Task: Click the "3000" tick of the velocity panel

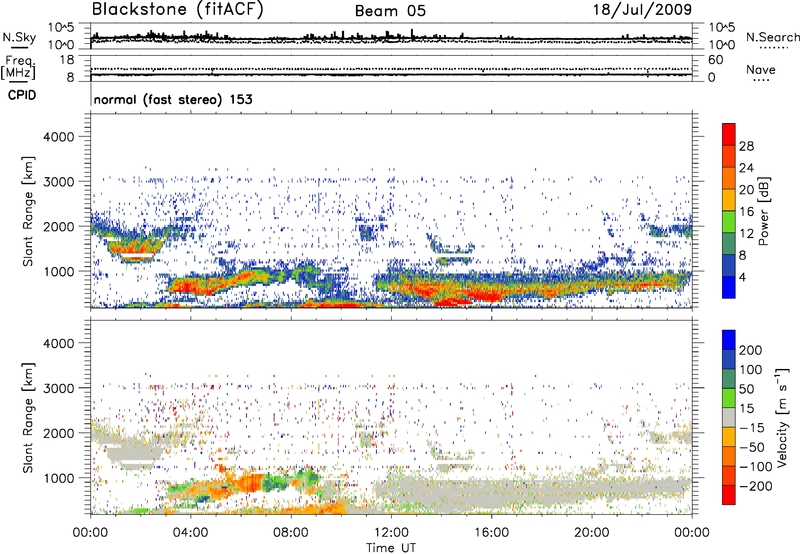Action: point(58,388)
